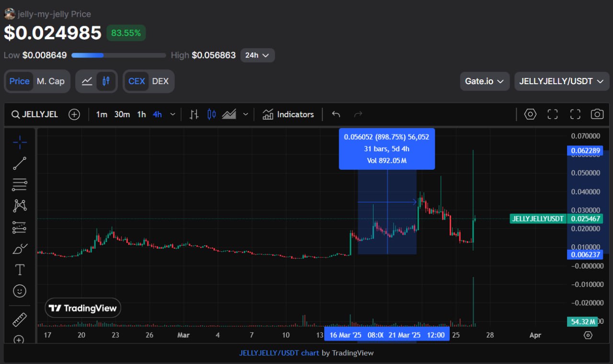Click the JELLYJELLYUSDT price label
Image resolution: width=613 pixels, height=364 pixels.
pyautogui.click(x=537, y=219)
